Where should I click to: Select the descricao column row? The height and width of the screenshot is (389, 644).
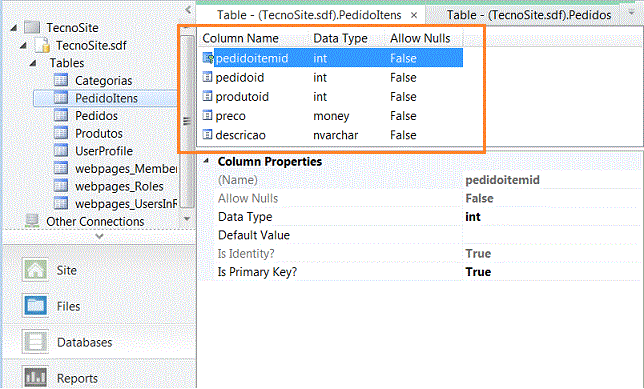pyautogui.click(x=332, y=135)
